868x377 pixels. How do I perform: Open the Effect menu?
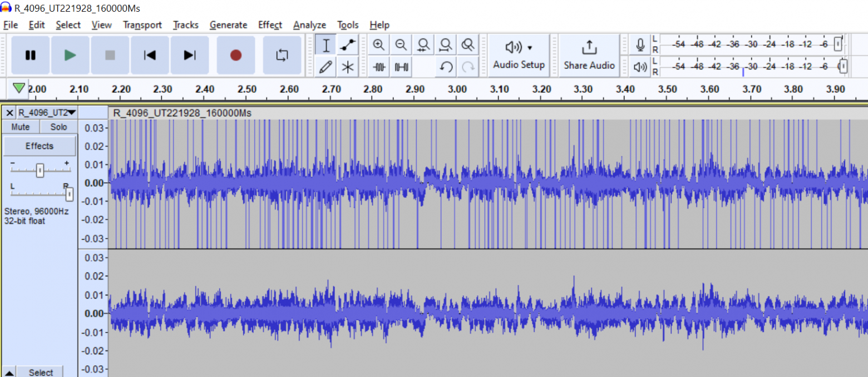[270, 25]
